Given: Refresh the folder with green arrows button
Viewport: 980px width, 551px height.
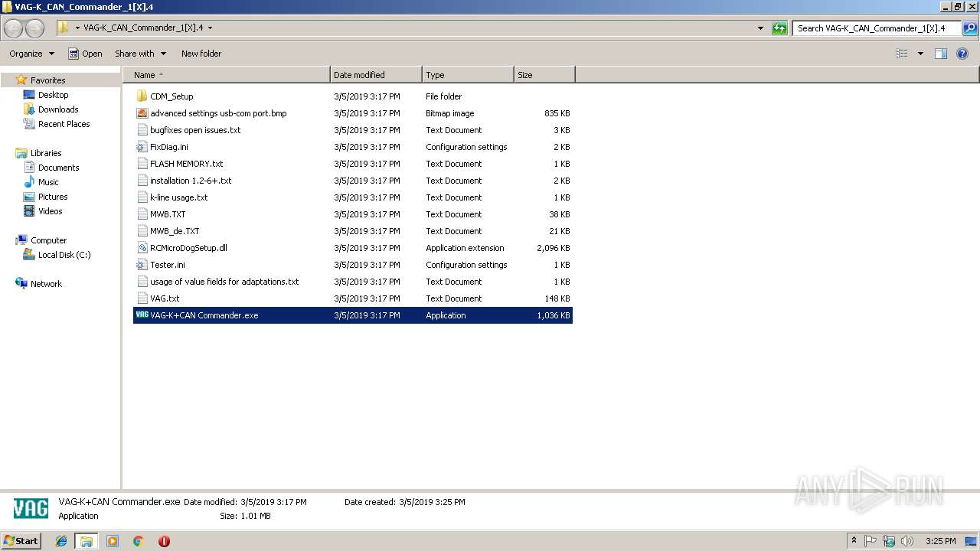Looking at the screenshot, I should pyautogui.click(x=779, y=28).
